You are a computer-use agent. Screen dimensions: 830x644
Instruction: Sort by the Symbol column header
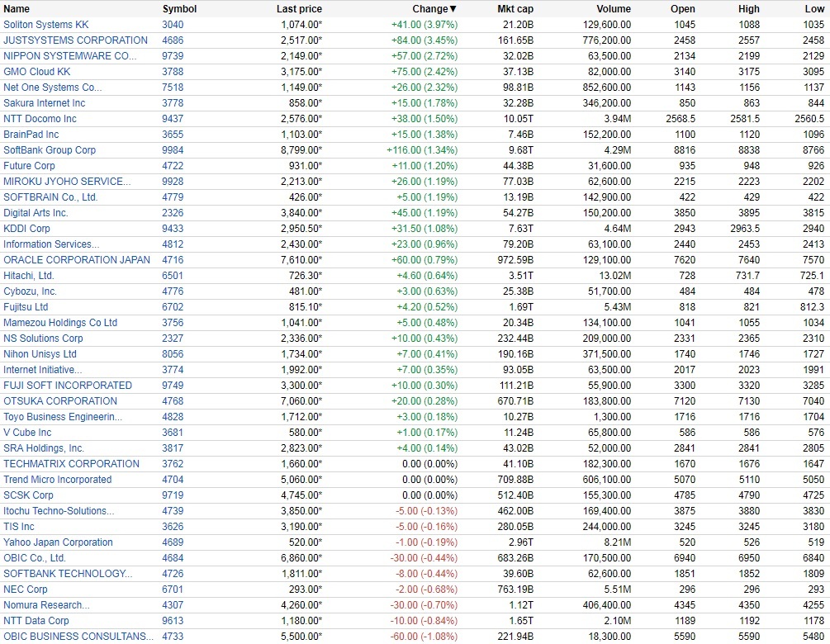tap(179, 9)
